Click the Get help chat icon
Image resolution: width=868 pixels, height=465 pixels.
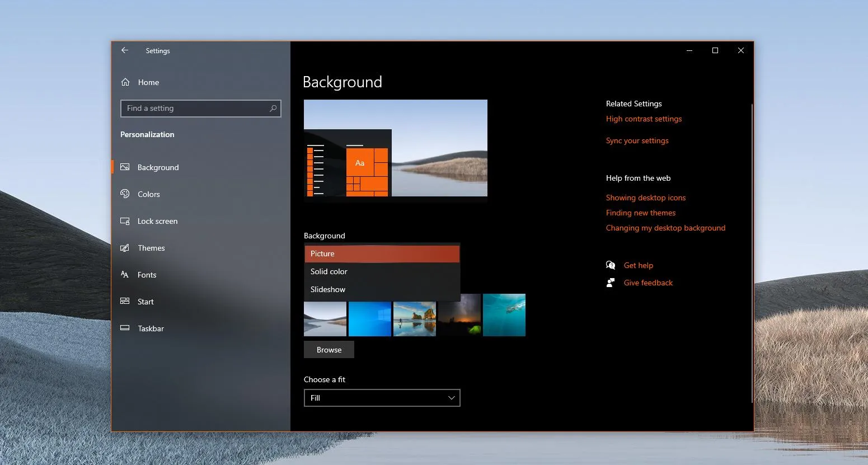point(611,265)
